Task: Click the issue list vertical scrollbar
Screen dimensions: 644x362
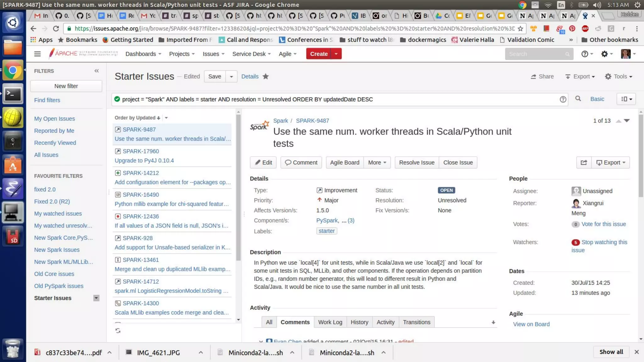Action: coord(238,189)
